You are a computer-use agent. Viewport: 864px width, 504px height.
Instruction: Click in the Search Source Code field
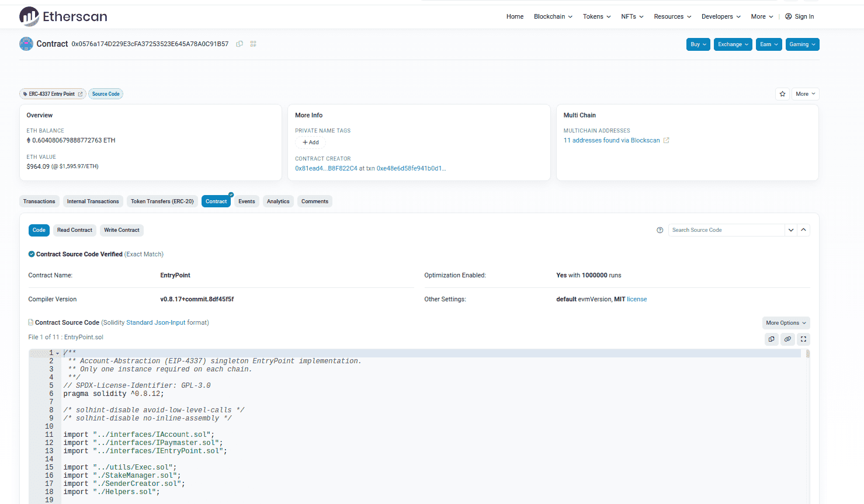(x=726, y=230)
